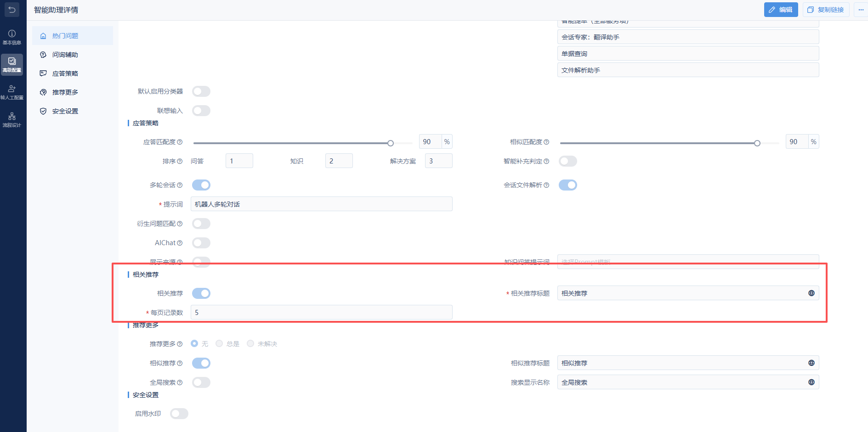Select the 总是 radio option
Viewport: 868px width, 432px height.
219,344
